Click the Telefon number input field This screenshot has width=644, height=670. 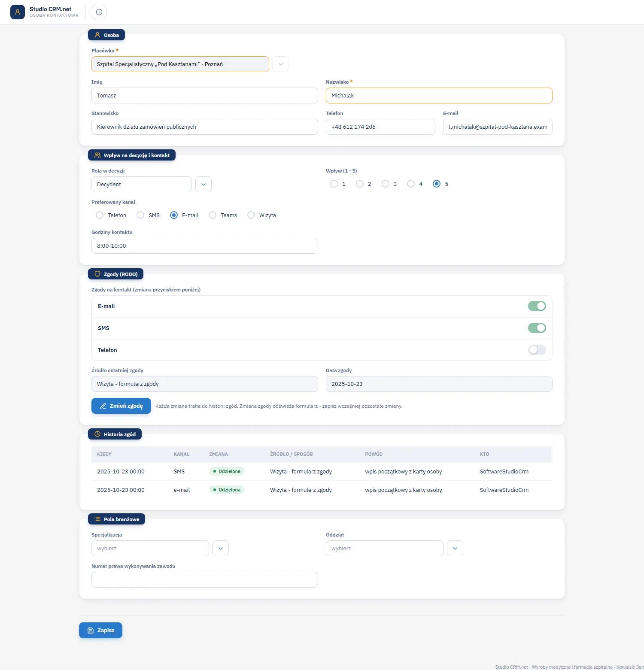(380, 127)
